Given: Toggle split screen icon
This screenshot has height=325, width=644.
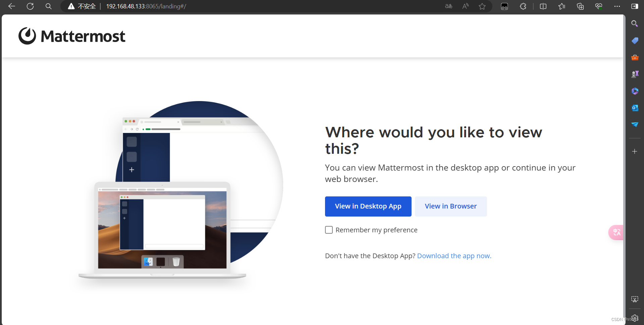Looking at the screenshot, I should (x=543, y=6).
